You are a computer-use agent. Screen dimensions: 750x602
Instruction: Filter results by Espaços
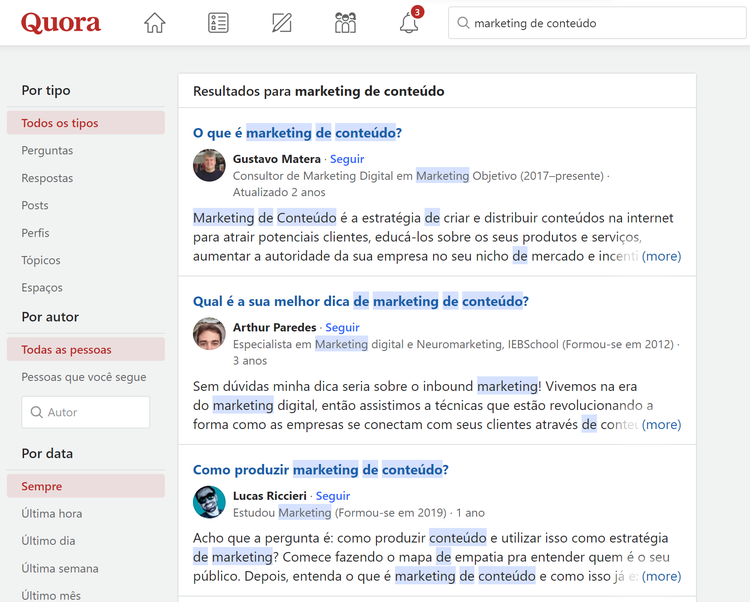[42, 287]
